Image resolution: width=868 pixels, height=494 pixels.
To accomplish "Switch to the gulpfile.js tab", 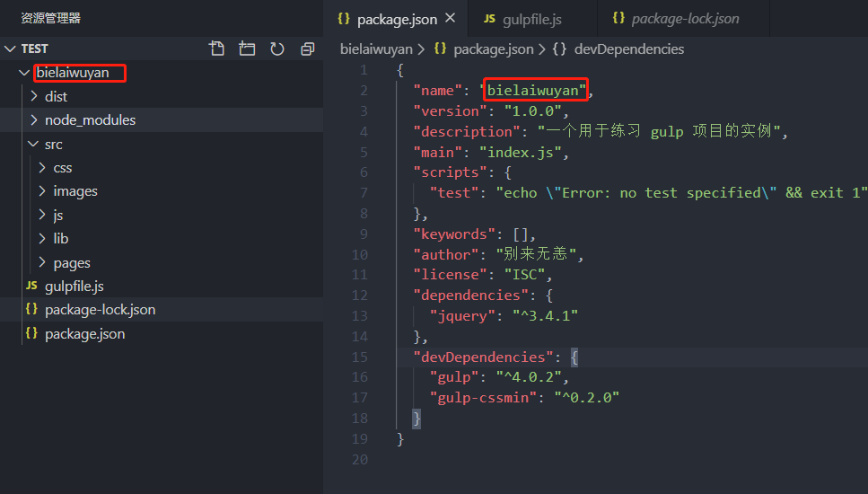I will (x=533, y=19).
